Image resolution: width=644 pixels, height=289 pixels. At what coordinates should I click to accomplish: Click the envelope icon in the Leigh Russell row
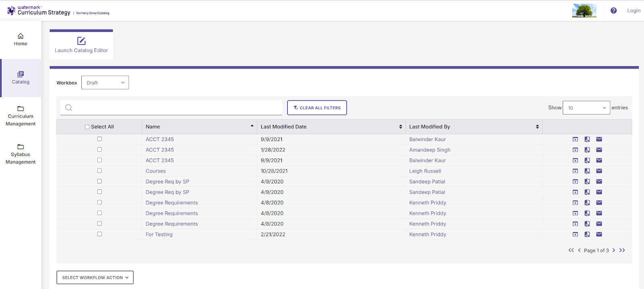pyautogui.click(x=599, y=171)
